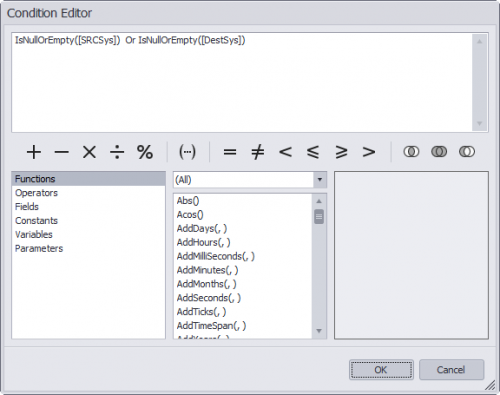The height and width of the screenshot is (395, 500).
Task: Insert the percent modulo operator
Action: [145, 152]
